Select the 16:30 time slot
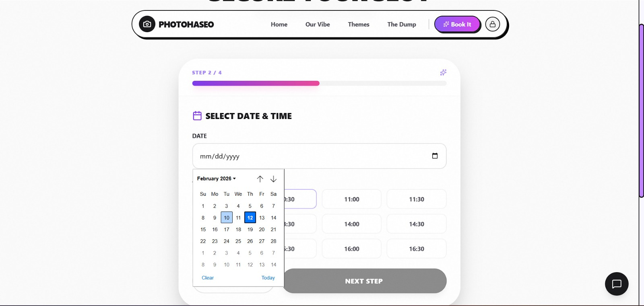The image size is (644, 306). (x=416, y=248)
